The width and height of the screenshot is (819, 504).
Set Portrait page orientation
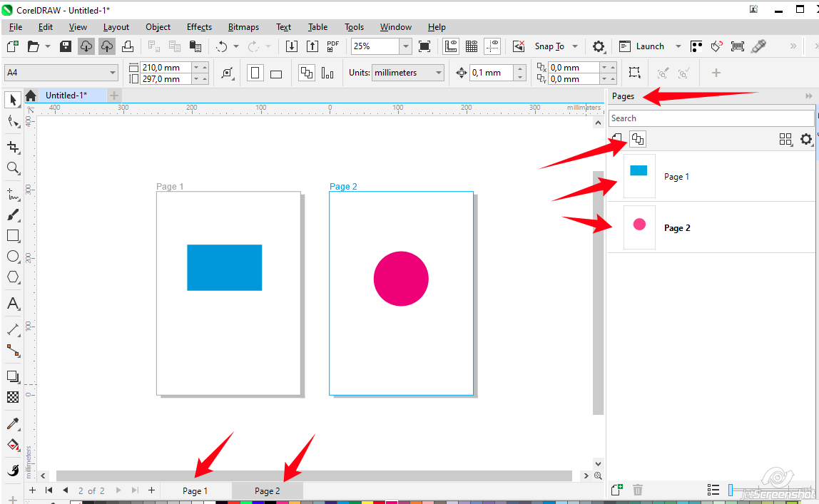point(255,73)
